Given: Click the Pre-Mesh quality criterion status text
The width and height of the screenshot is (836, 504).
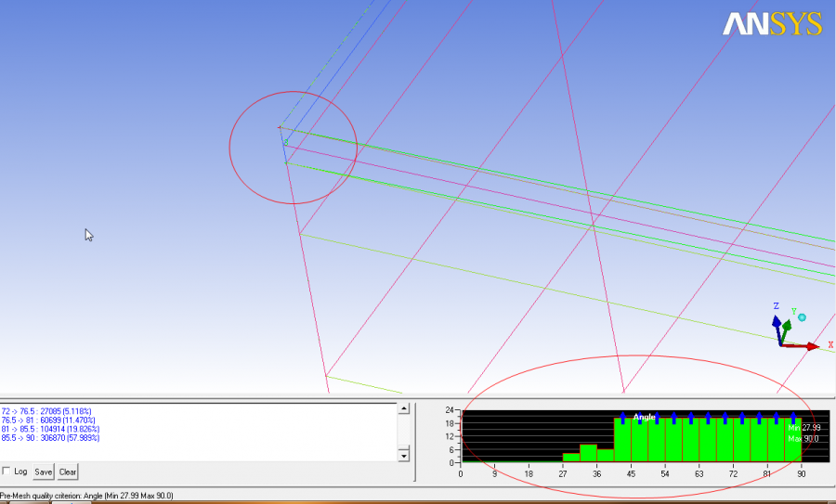Looking at the screenshot, I should 86,496.
